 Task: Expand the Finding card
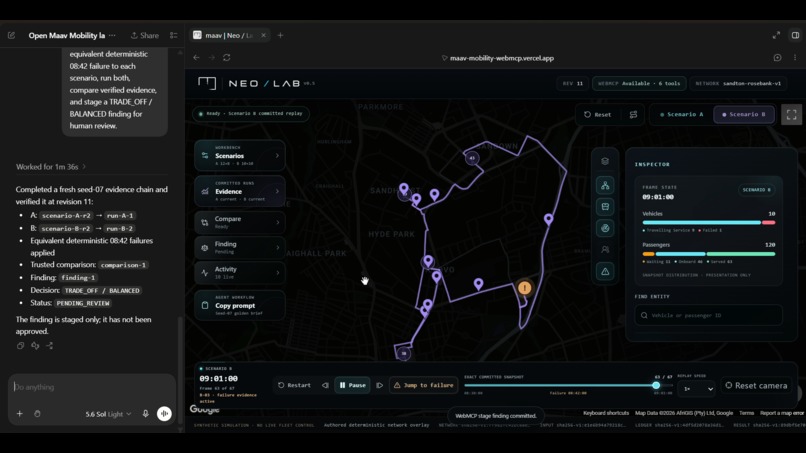(x=240, y=247)
